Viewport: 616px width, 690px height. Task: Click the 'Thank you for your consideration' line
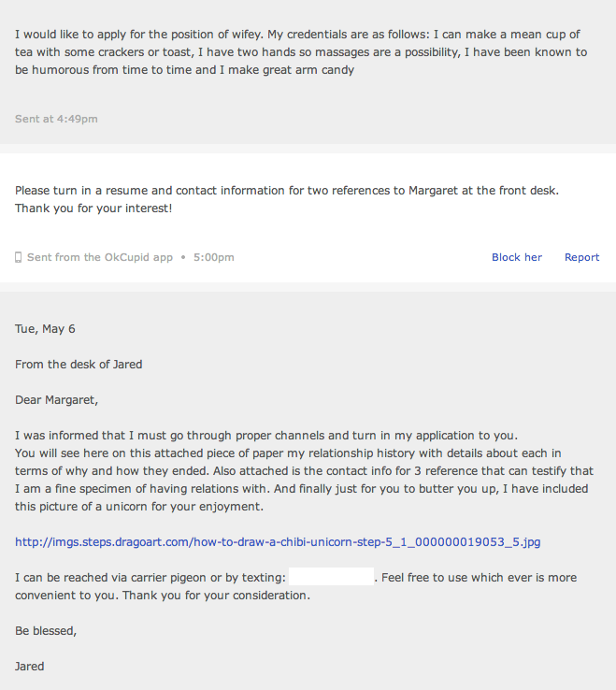tap(216, 596)
